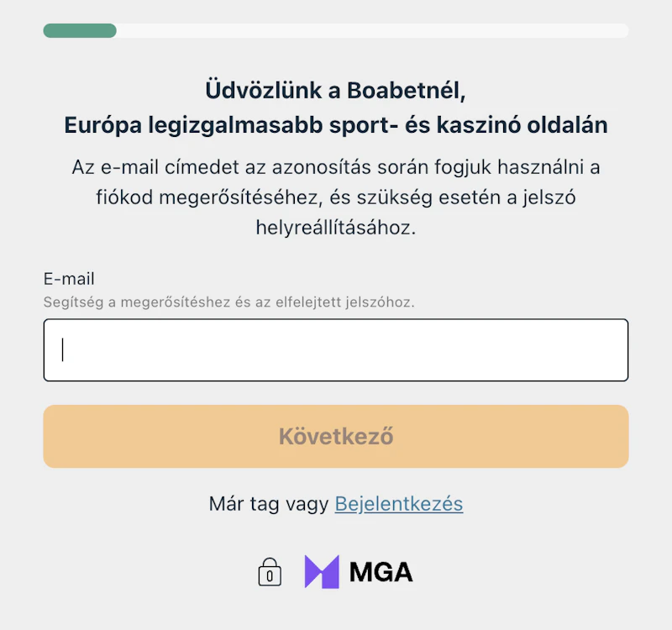This screenshot has height=630, width=672.
Task: Click the "Üdvözlünk a Boabetnél" heading line
Action: (x=335, y=89)
